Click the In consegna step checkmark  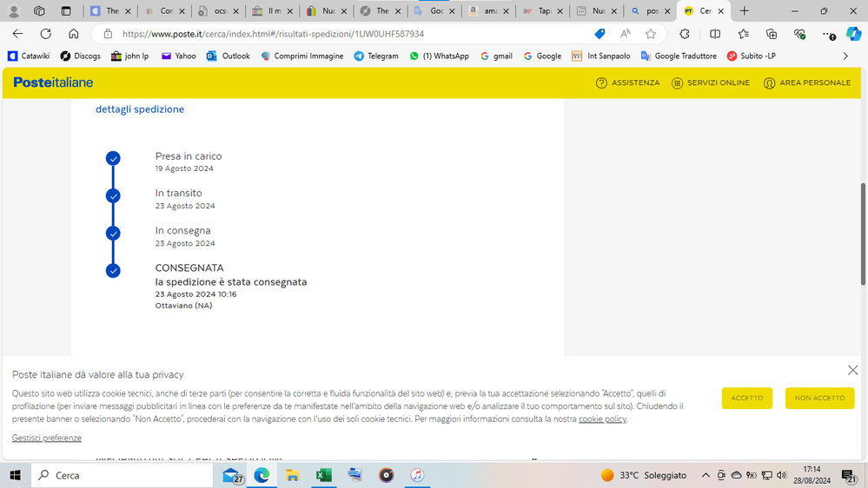click(113, 233)
